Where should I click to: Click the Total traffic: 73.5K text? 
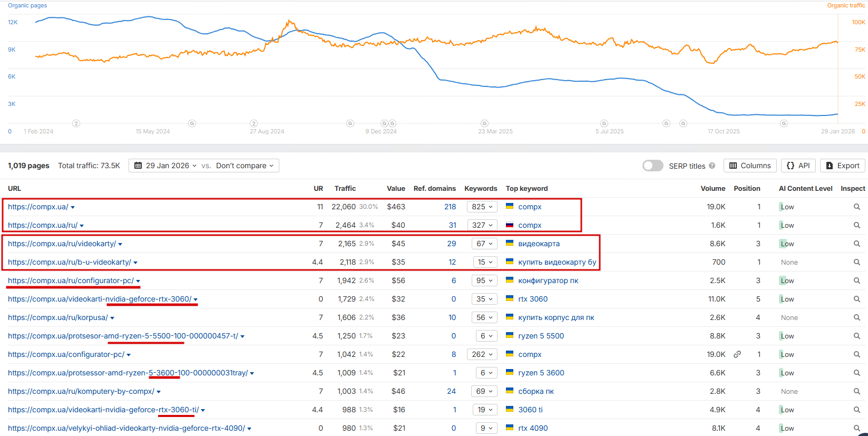click(x=89, y=166)
